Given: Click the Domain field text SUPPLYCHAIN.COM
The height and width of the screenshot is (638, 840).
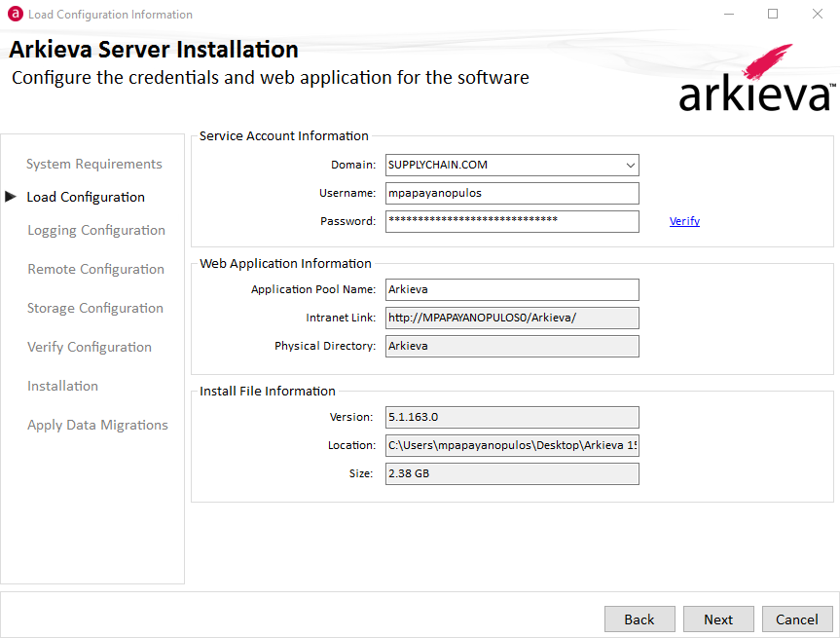Looking at the screenshot, I should pyautogui.click(x=438, y=166).
